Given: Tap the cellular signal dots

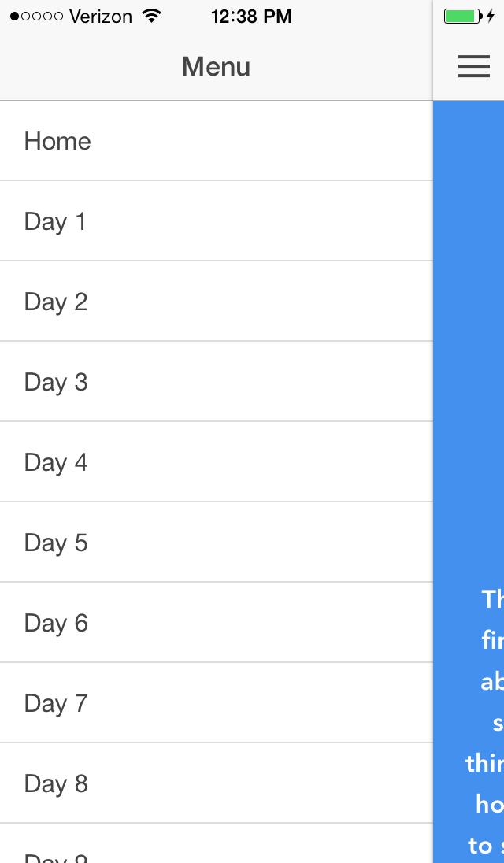Looking at the screenshot, I should (36, 17).
